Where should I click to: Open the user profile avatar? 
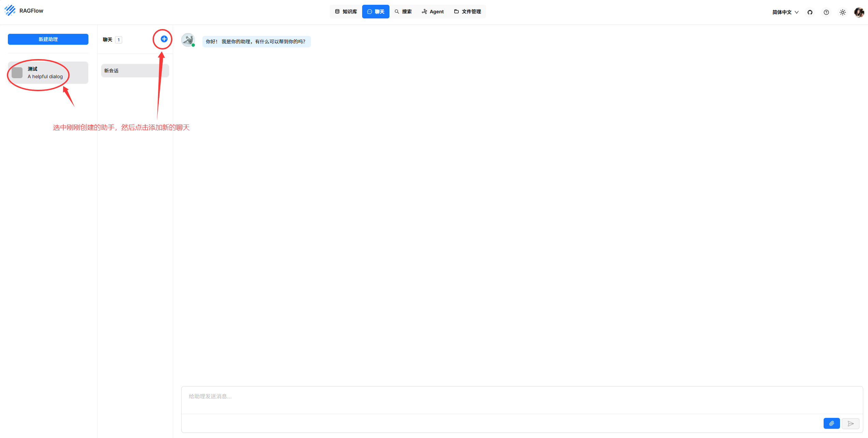tap(858, 12)
